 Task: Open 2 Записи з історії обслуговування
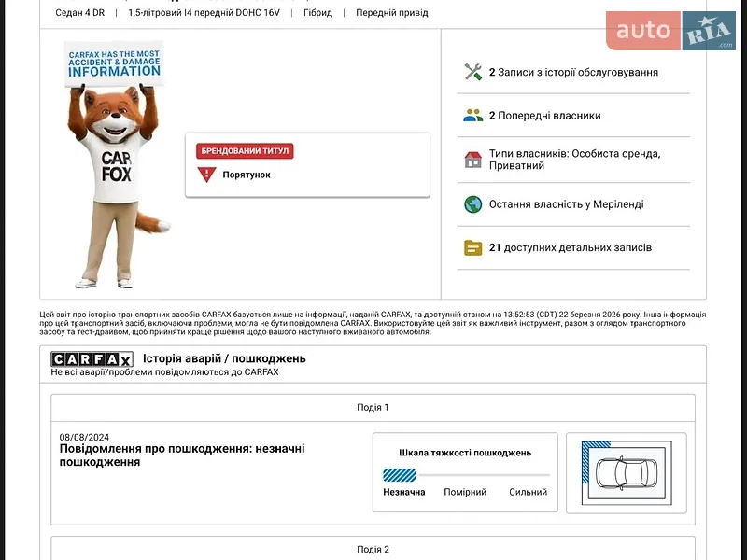coord(573,73)
